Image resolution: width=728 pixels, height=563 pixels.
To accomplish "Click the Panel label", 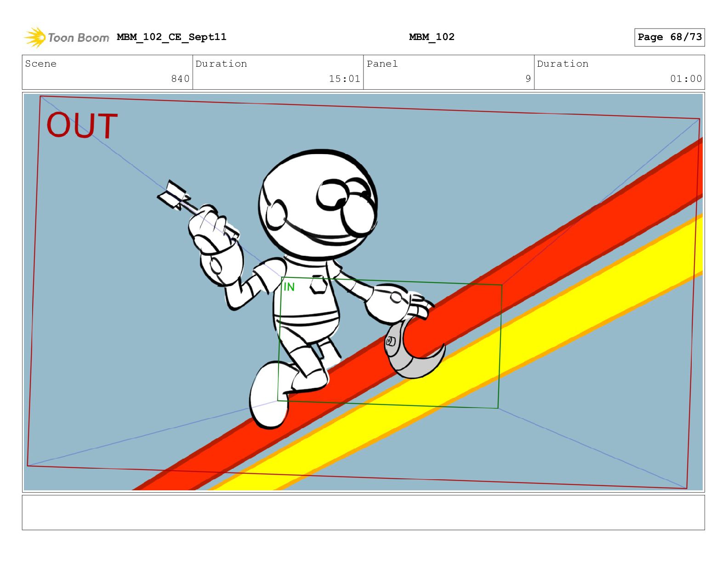I will (x=382, y=63).
